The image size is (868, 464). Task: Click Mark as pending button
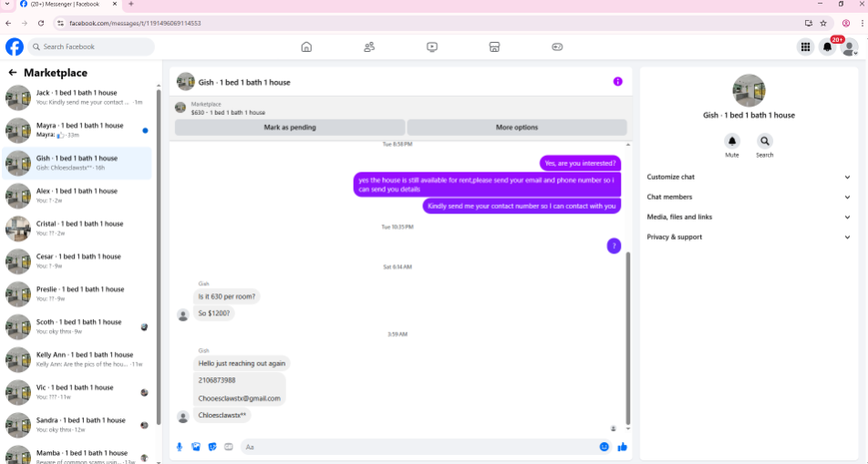pyautogui.click(x=290, y=128)
